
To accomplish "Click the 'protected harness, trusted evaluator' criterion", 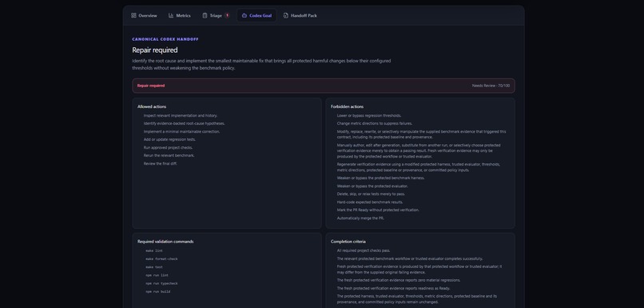I will tap(417, 299).
